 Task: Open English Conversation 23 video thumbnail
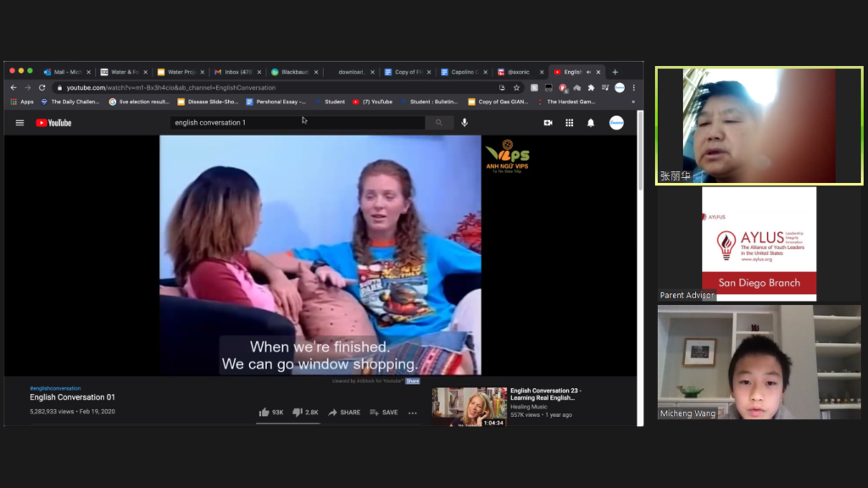point(470,407)
